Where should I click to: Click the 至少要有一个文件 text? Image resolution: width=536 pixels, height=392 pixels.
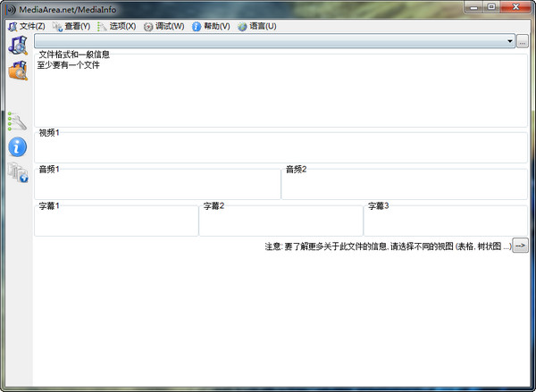pos(69,65)
